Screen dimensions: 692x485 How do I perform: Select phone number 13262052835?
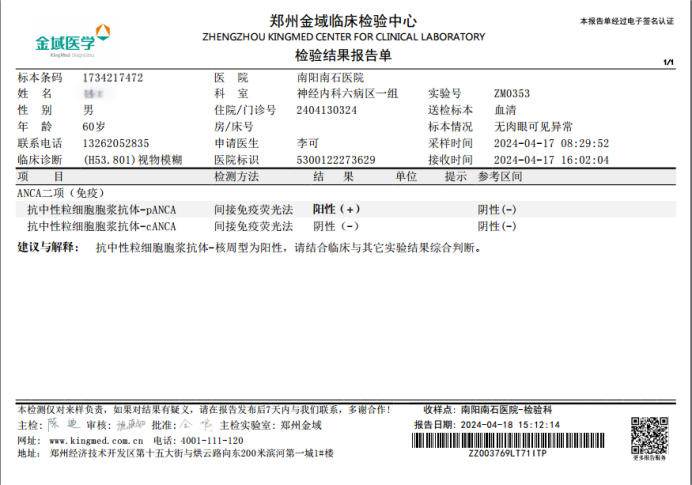pos(116,143)
